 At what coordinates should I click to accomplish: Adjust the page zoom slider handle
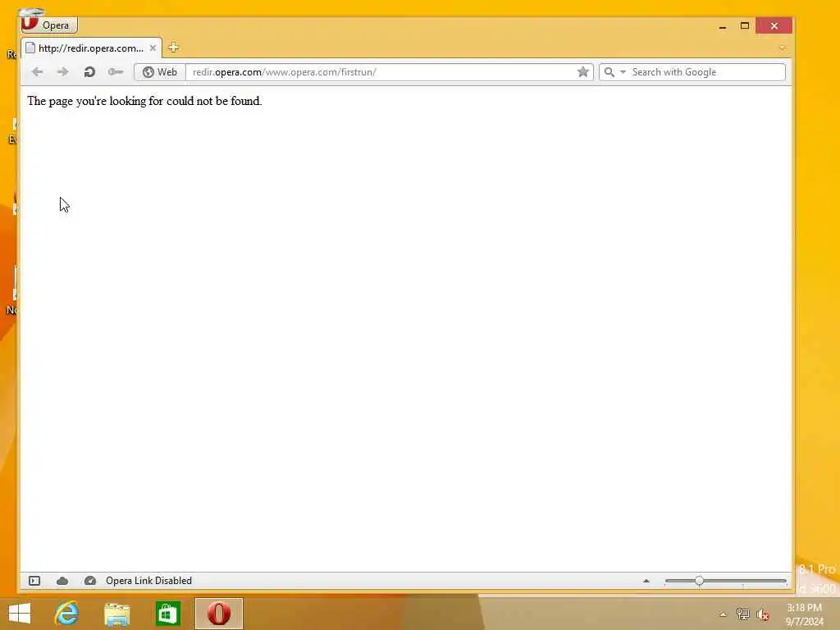point(699,581)
